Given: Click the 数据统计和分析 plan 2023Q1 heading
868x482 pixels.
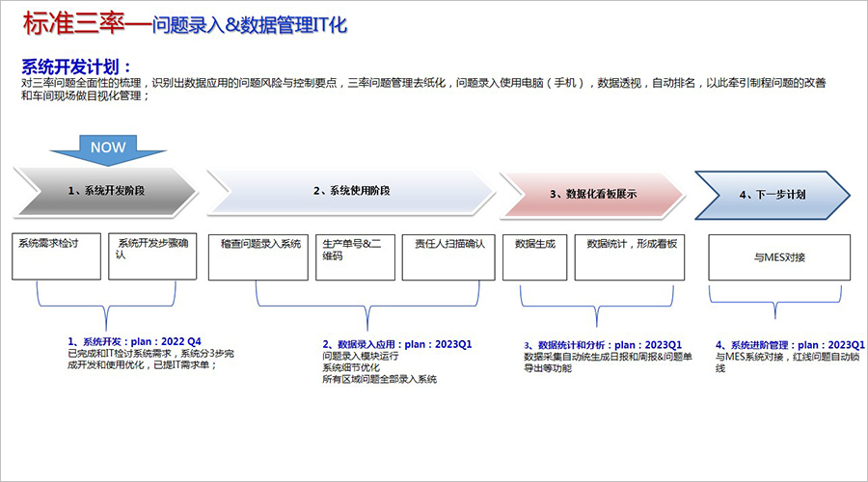Looking at the screenshot, I should coord(604,344).
